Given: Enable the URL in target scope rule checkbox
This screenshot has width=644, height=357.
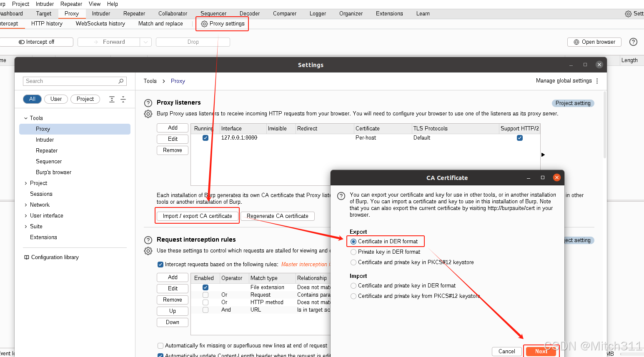Looking at the screenshot, I should (x=205, y=310).
